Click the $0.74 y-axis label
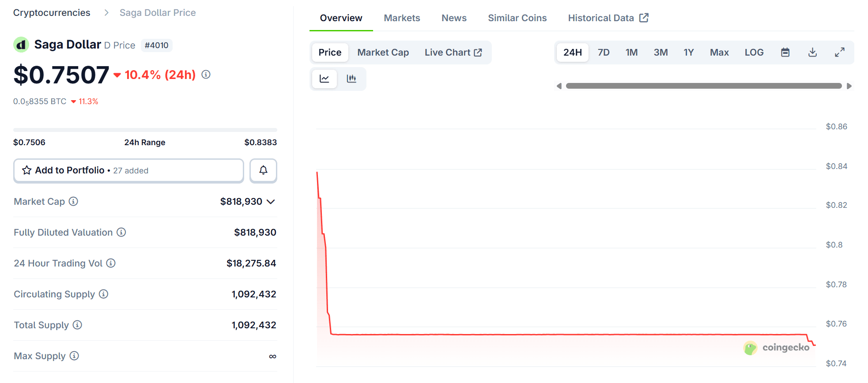 (x=836, y=364)
